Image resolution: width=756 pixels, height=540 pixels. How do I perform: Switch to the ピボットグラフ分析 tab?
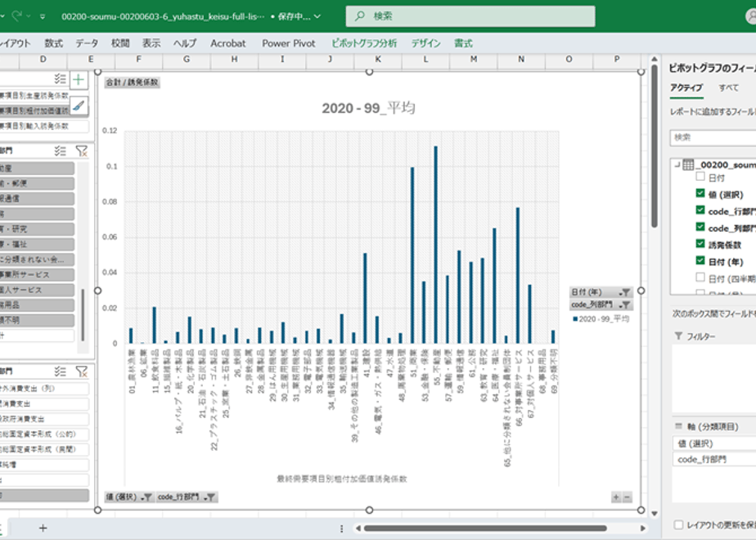pyautogui.click(x=364, y=43)
